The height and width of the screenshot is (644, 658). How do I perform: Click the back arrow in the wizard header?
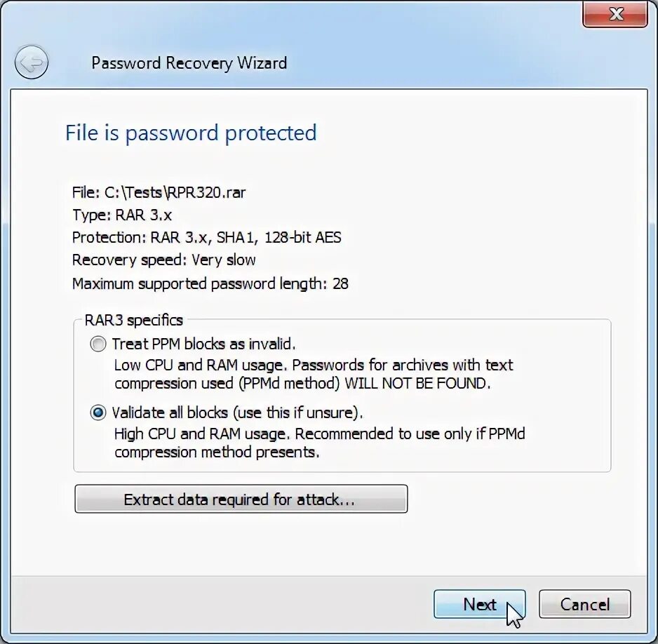[32, 63]
